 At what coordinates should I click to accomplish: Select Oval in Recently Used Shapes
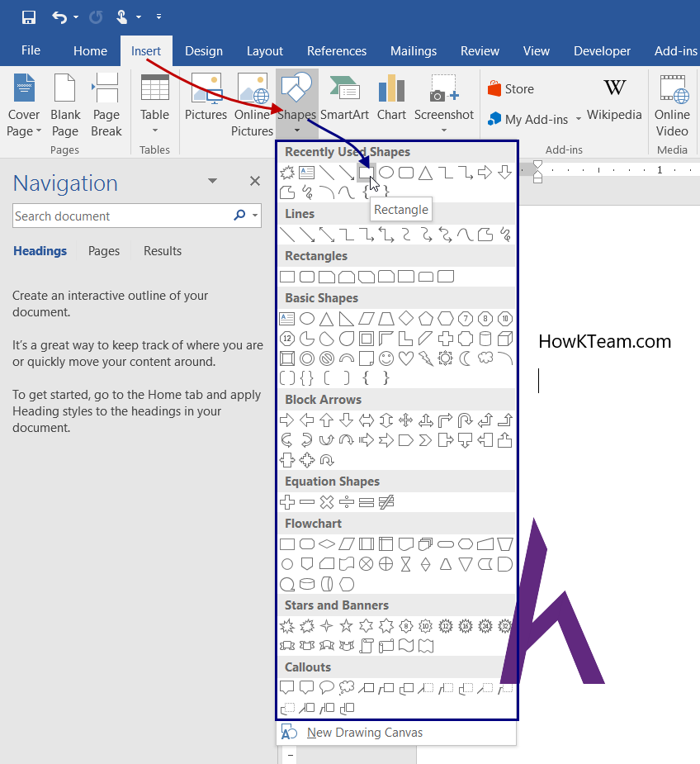tap(385, 173)
